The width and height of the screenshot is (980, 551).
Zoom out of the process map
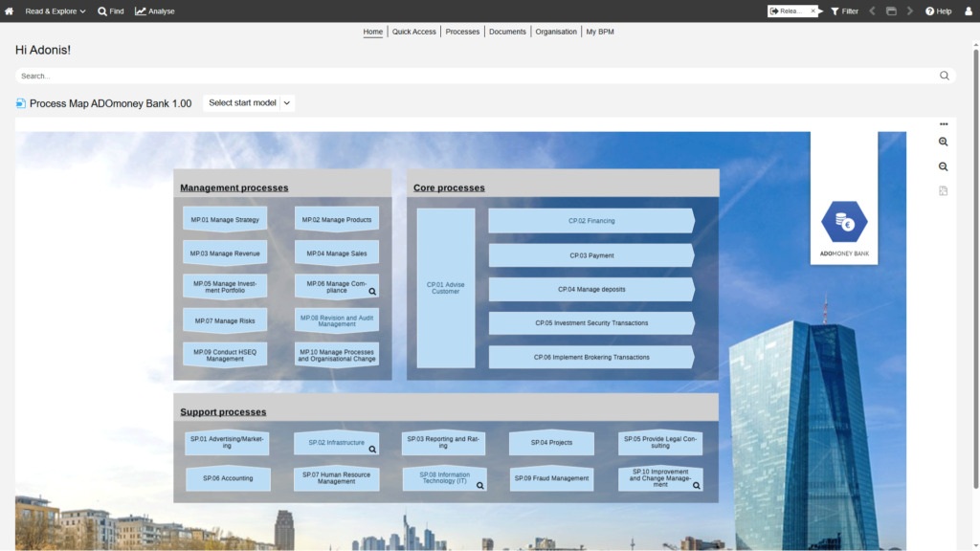[x=943, y=166]
